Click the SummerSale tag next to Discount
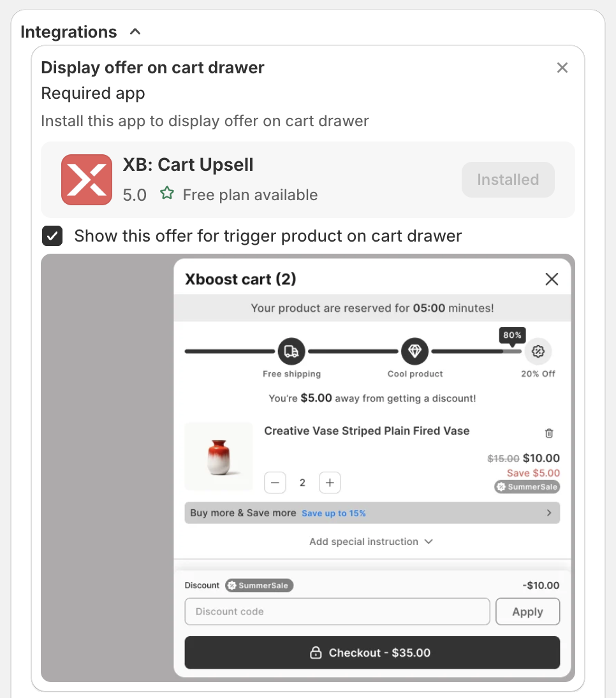This screenshot has height=698, width=616. pos(259,585)
